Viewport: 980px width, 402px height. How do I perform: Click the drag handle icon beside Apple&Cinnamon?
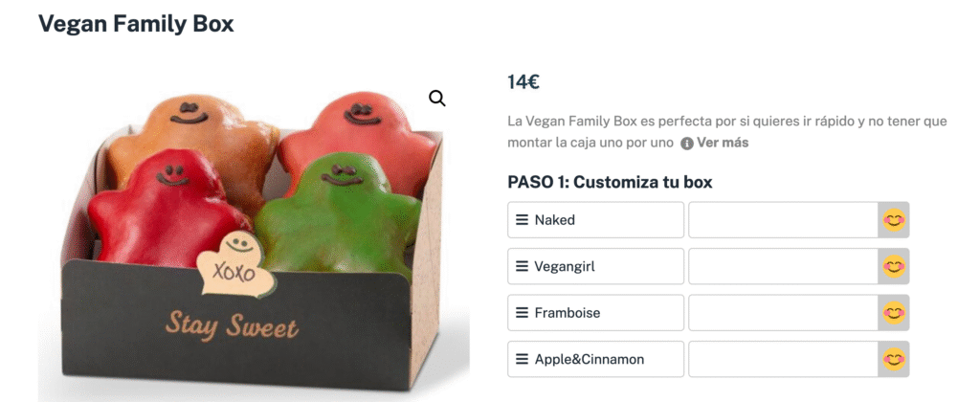522,360
